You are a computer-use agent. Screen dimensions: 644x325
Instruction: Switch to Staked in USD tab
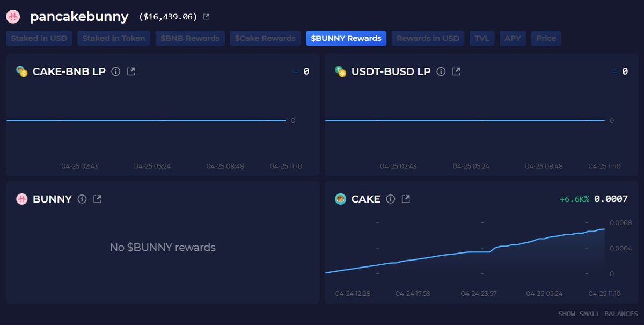pos(39,38)
